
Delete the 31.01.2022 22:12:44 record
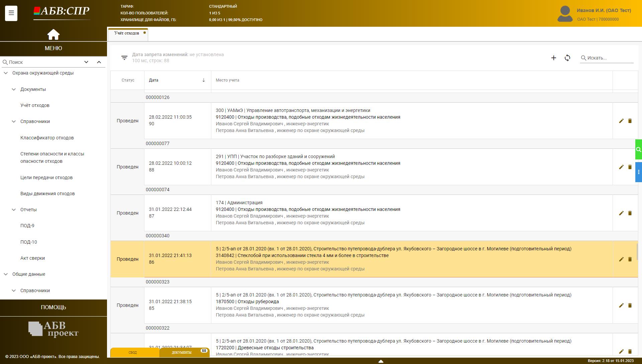pos(630,213)
